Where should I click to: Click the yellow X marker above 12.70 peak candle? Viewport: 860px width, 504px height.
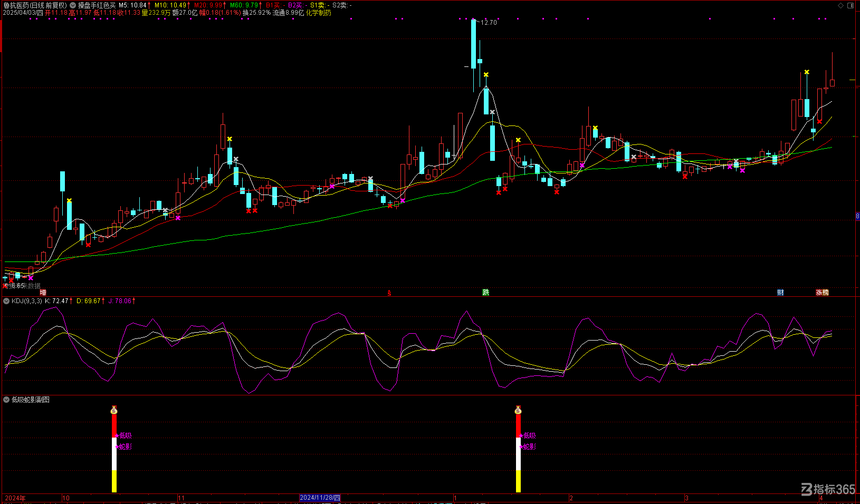coord(486,75)
